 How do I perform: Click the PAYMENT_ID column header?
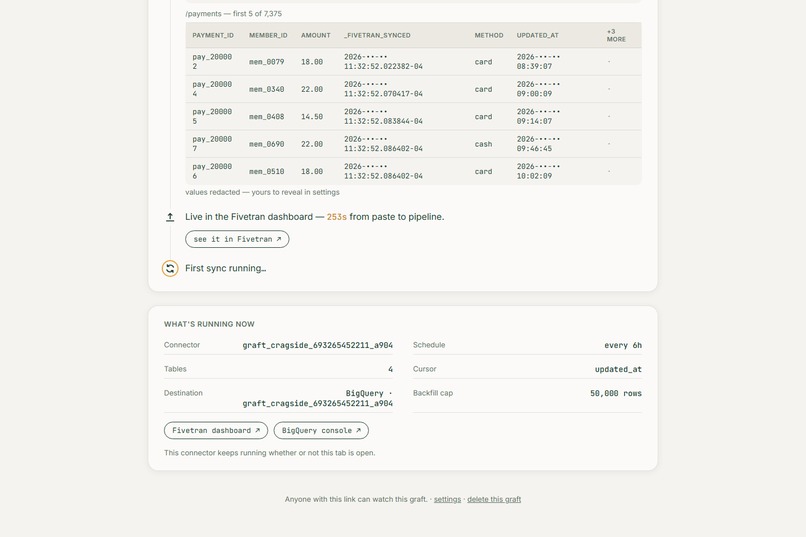[213, 35]
